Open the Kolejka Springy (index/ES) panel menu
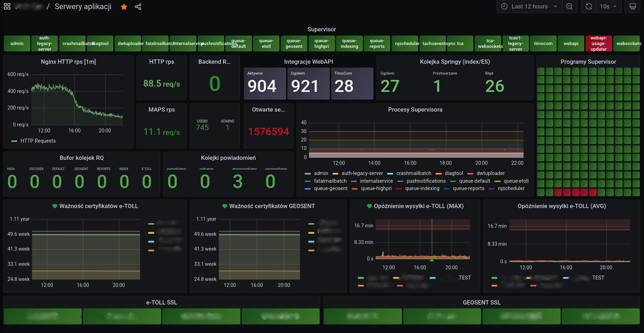 (455, 62)
